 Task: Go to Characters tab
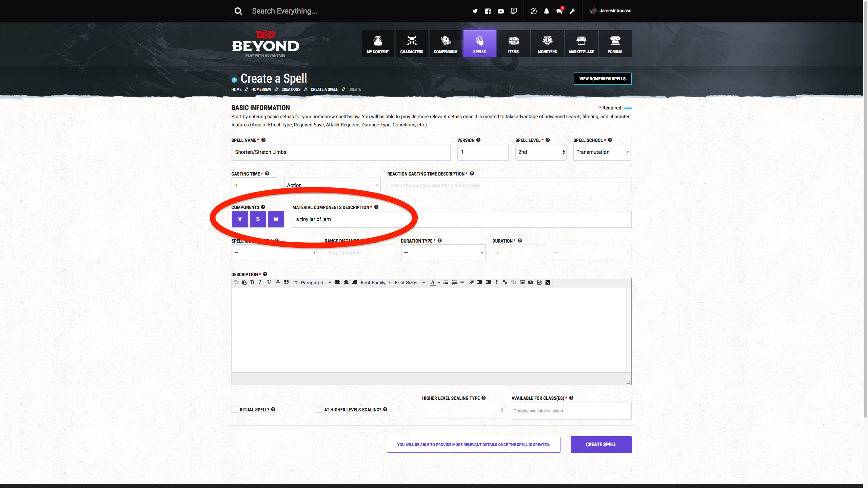(x=412, y=44)
